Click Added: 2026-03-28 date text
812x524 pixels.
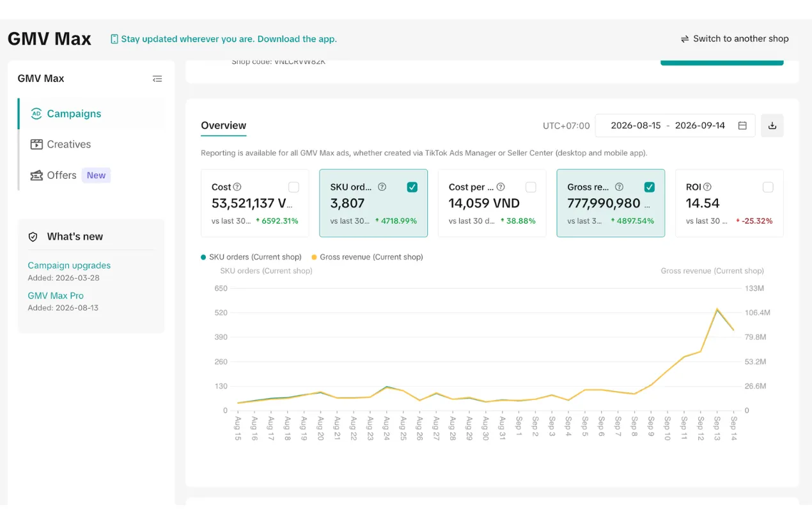(63, 278)
